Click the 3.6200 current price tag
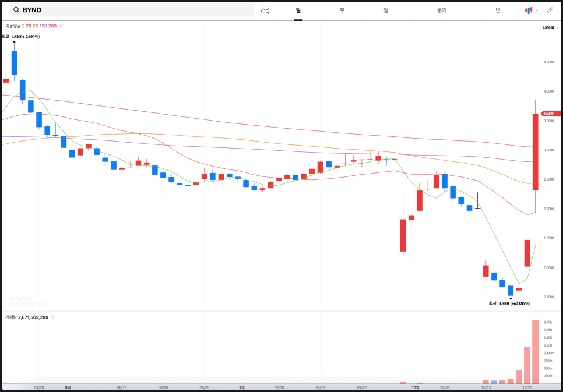This screenshot has width=563, height=392. click(551, 114)
